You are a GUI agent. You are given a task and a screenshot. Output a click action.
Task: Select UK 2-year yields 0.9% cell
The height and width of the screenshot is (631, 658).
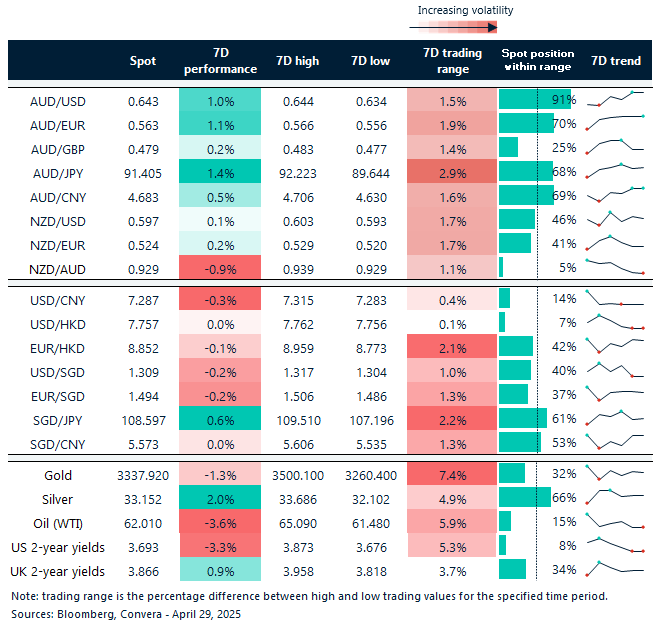click(x=220, y=569)
